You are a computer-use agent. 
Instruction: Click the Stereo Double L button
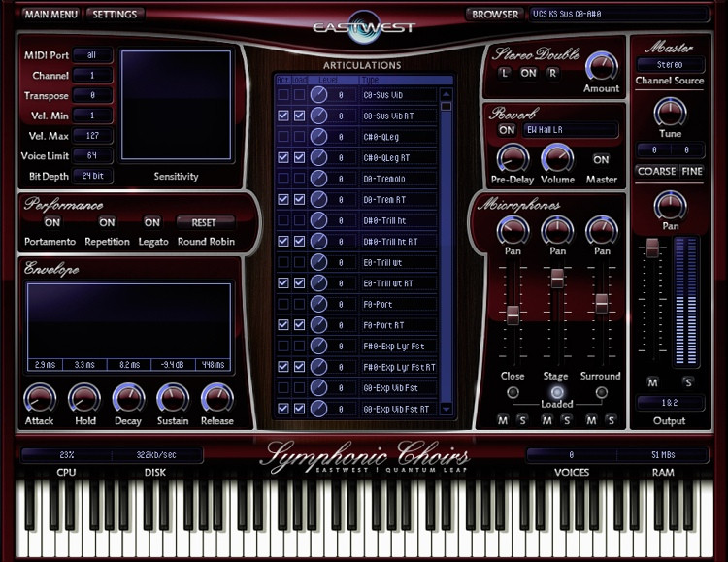505,73
